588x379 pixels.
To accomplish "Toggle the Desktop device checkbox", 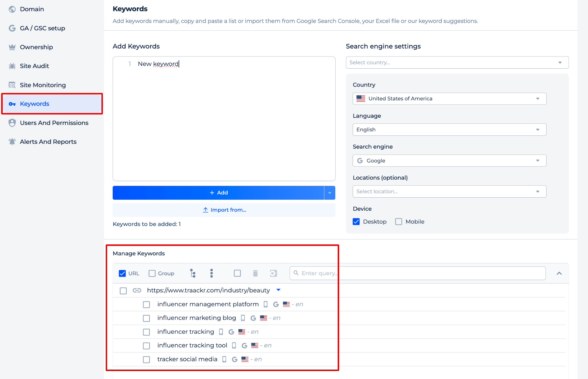I will 356,221.
